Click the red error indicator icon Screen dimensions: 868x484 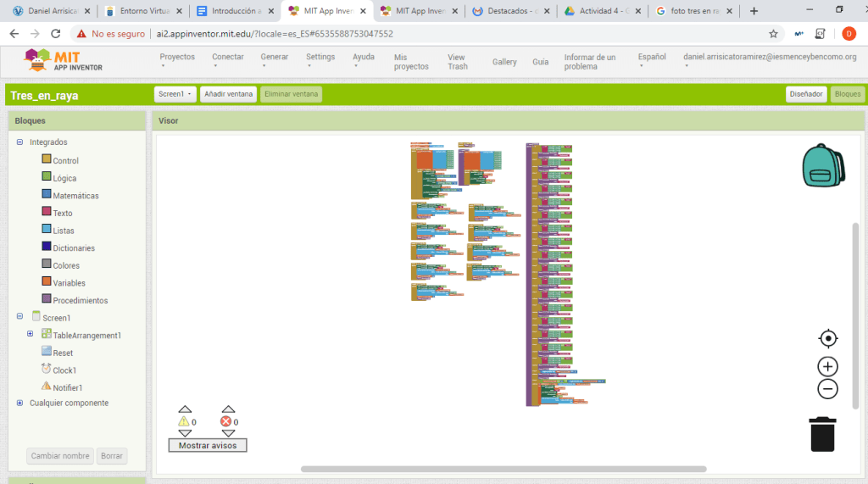[226, 421]
